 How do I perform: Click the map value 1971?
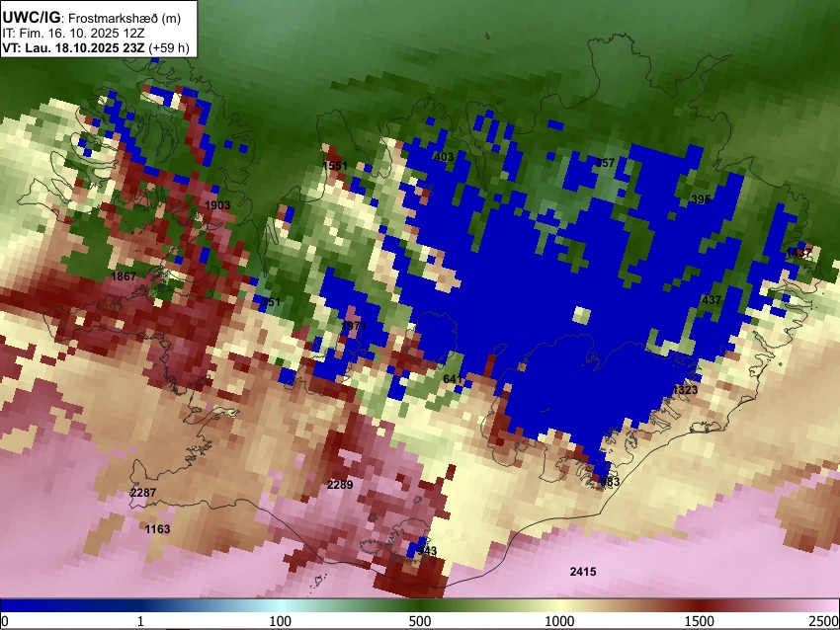click(354, 326)
